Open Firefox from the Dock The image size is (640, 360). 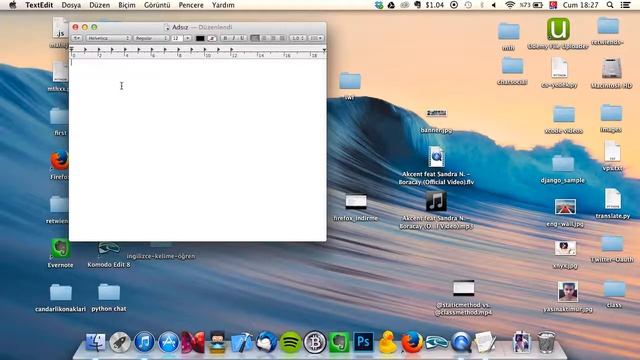click(x=412, y=342)
